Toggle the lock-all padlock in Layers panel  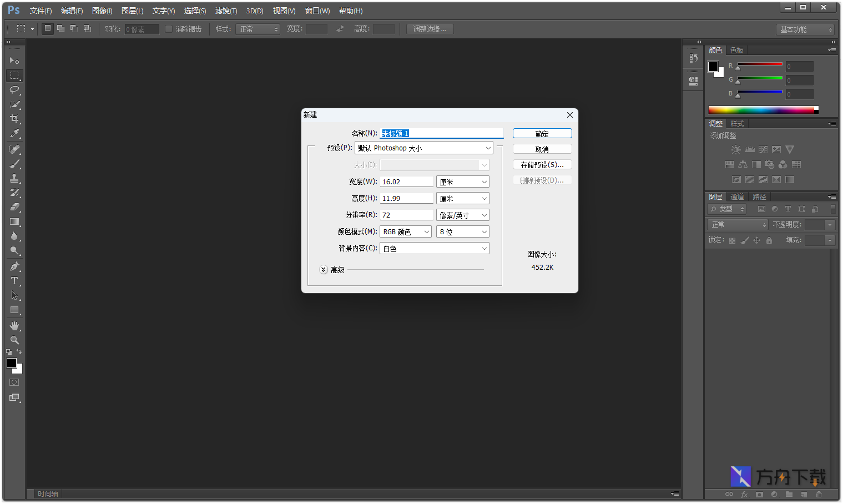[x=769, y=240]
